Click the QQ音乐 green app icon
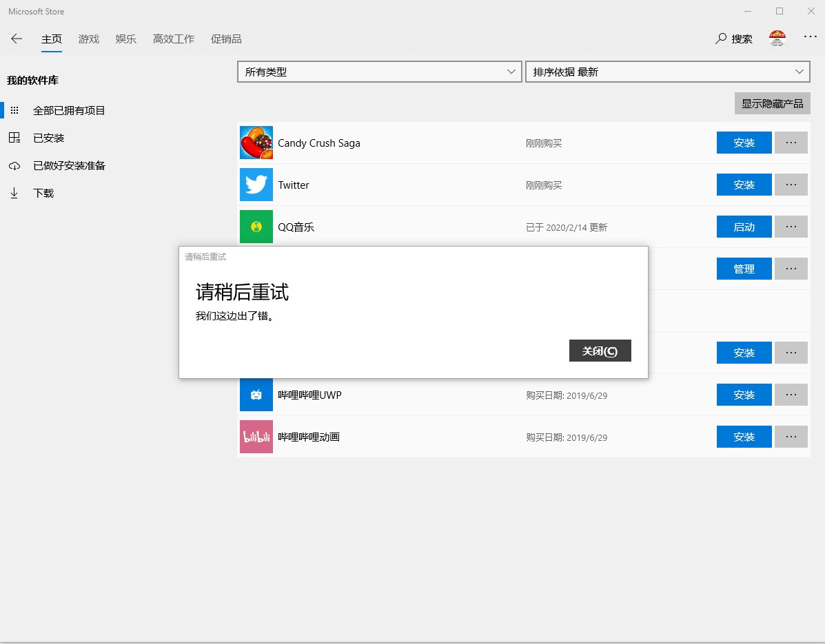This screenshot has width=825, height=644. click(256, 227)
